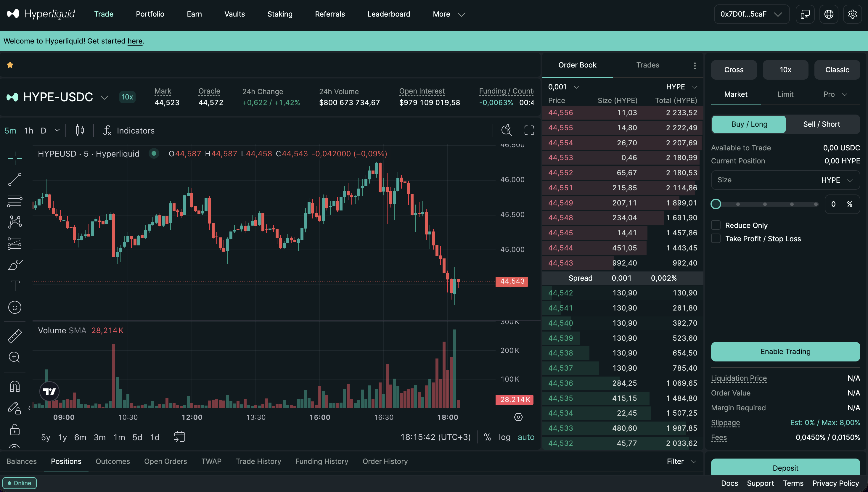Open the Open Orders tab
The width and height of the screenshot is (868, 492).
[165, 461]
